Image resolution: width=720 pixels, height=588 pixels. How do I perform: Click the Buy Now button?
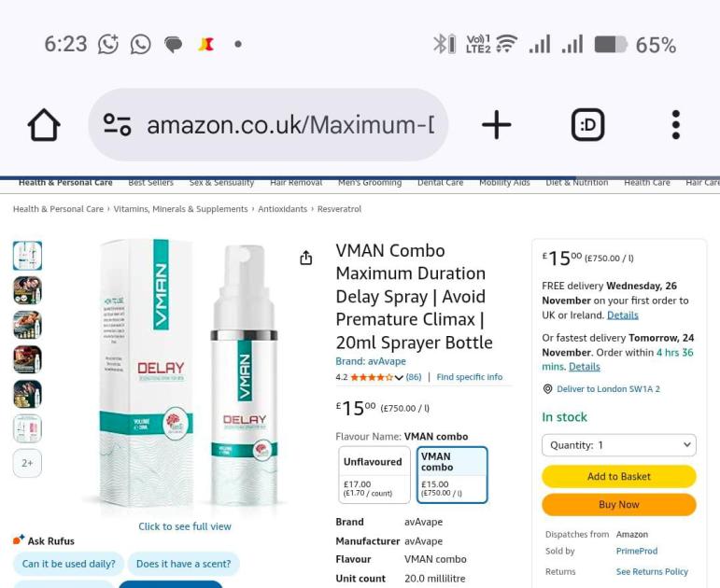point(618,505)
